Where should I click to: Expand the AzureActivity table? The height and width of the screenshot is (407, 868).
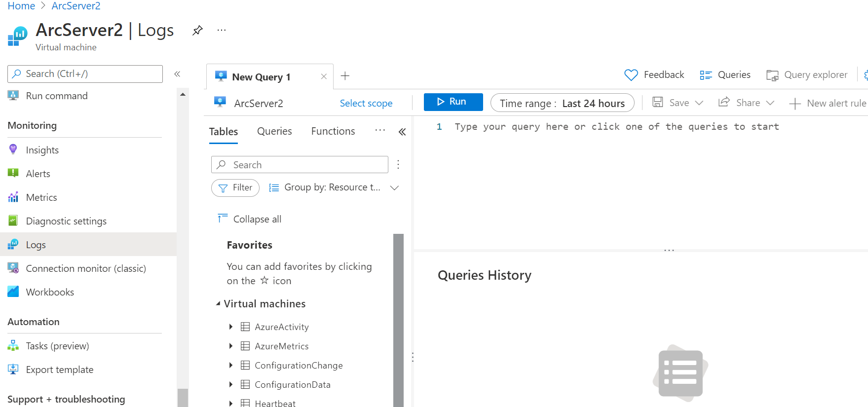pos(230,327)
